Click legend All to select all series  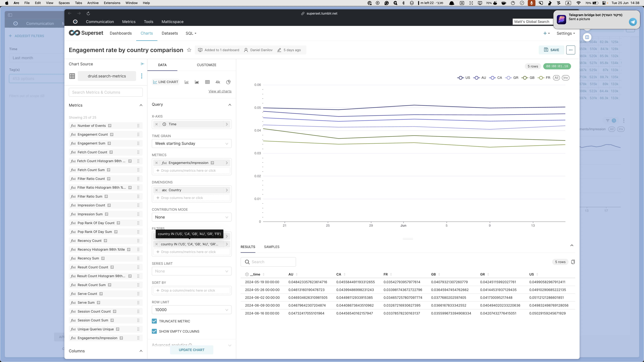(556, 78)
